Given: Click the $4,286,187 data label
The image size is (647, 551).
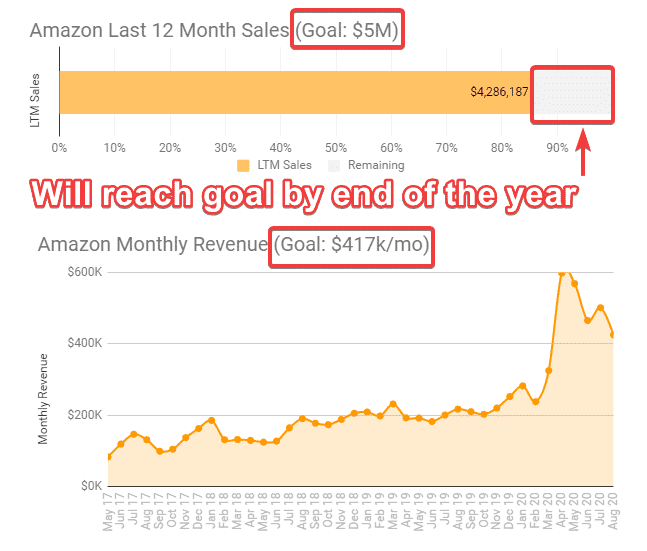Looking at the screenshot, I should (x=499, y=92).
